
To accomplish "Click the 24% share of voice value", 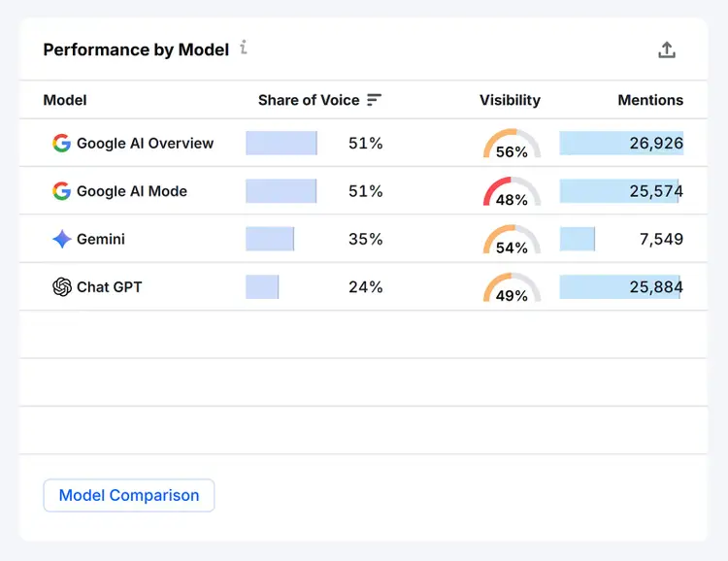I will click(x=366, y=287).
